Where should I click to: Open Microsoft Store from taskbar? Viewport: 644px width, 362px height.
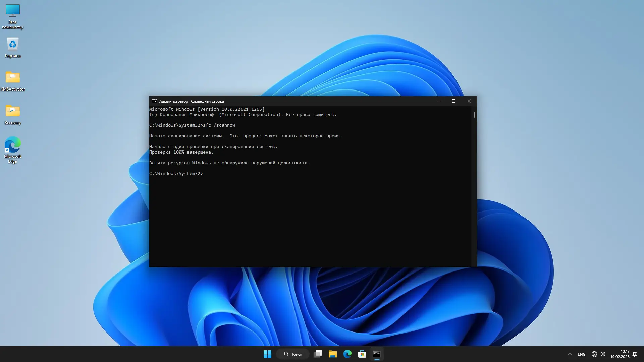coord(362,354)
